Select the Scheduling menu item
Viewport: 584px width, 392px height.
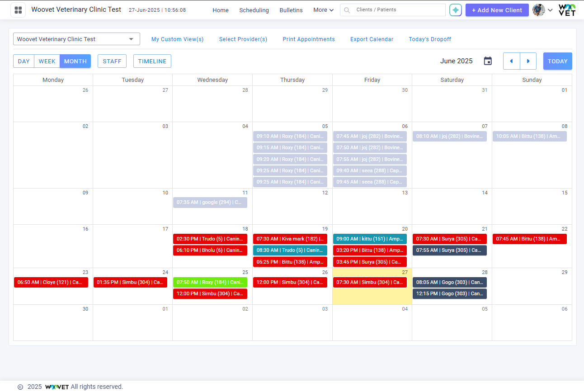pos(254,10)
